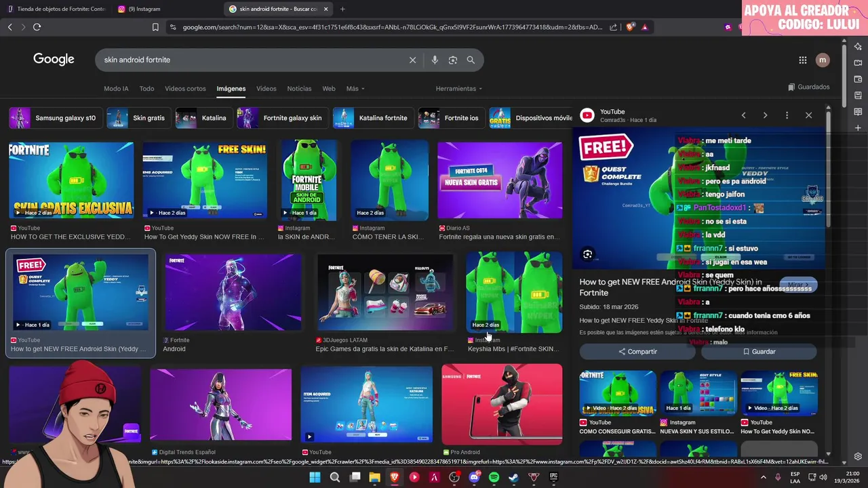The width and height of the screenshot is (868, 488).
Task: Switch to the Todo results tab
Action: [x=146, y=89]
